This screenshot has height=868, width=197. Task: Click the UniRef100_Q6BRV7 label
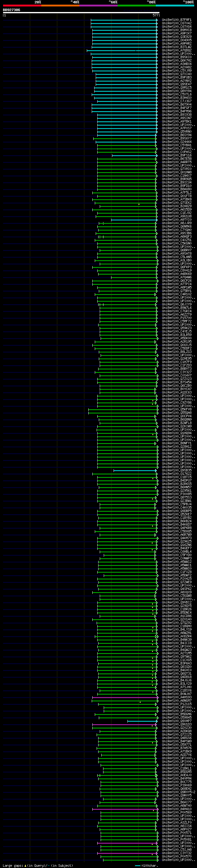coord(176,250)
